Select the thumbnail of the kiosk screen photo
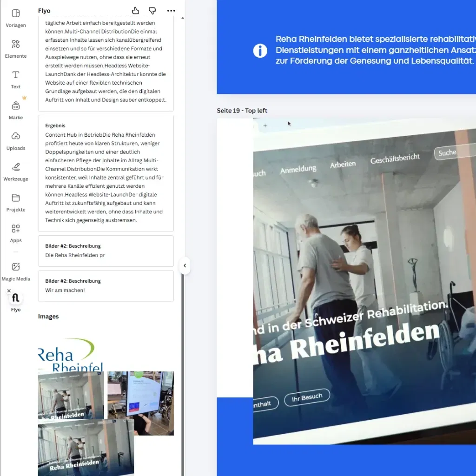Screen dimensions: 476x476 click(141, 403)
